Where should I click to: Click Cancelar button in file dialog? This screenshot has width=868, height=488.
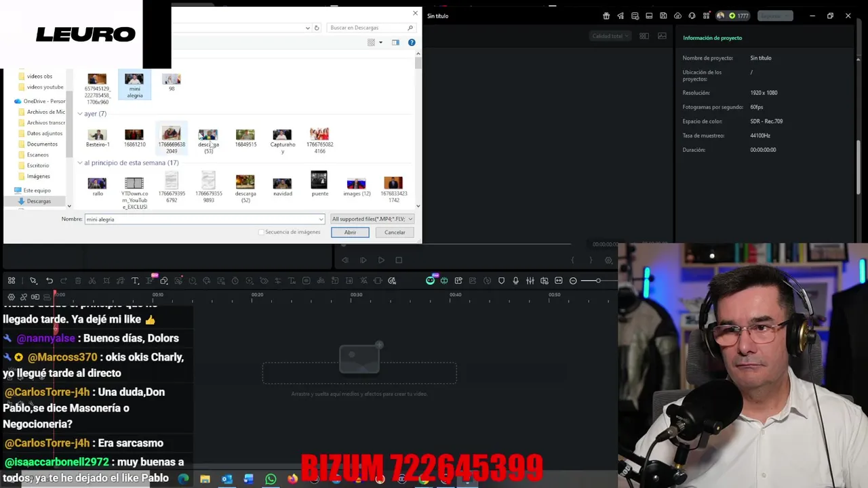(395, 232)
